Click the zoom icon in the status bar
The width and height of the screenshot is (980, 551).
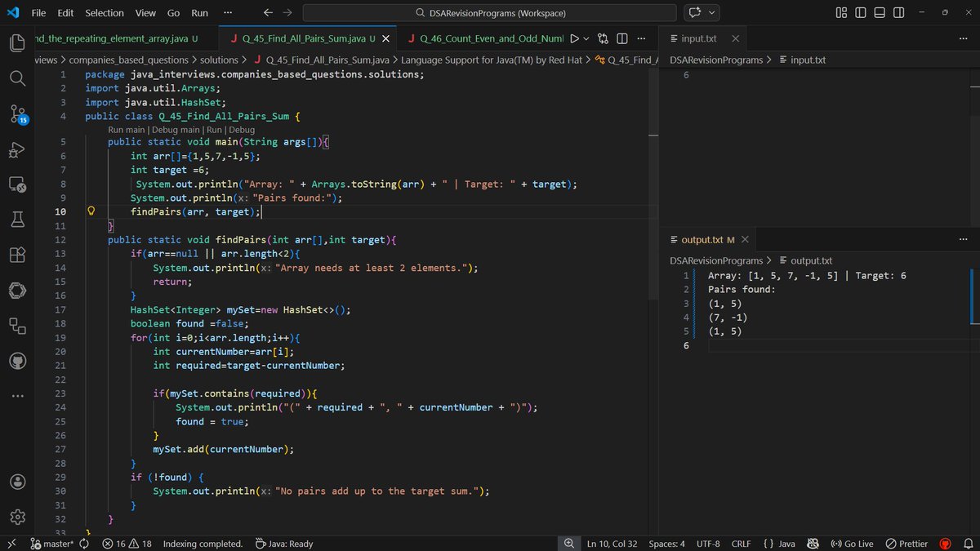(568, 544)
